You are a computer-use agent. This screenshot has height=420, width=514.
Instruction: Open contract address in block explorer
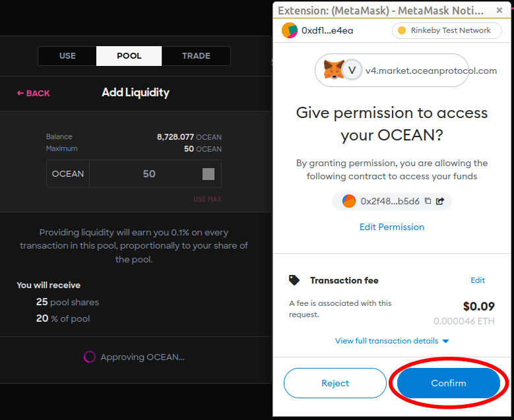(x=440, y=201)
